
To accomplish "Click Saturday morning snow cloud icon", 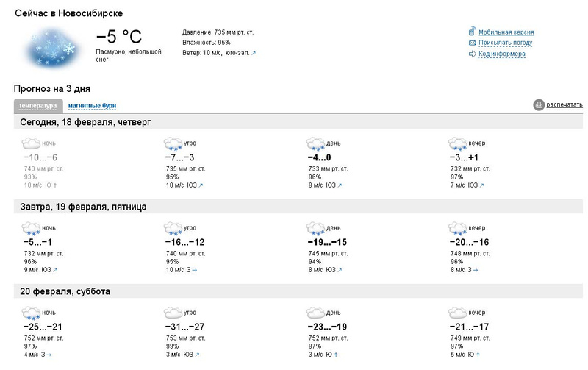I will point(173,314).
